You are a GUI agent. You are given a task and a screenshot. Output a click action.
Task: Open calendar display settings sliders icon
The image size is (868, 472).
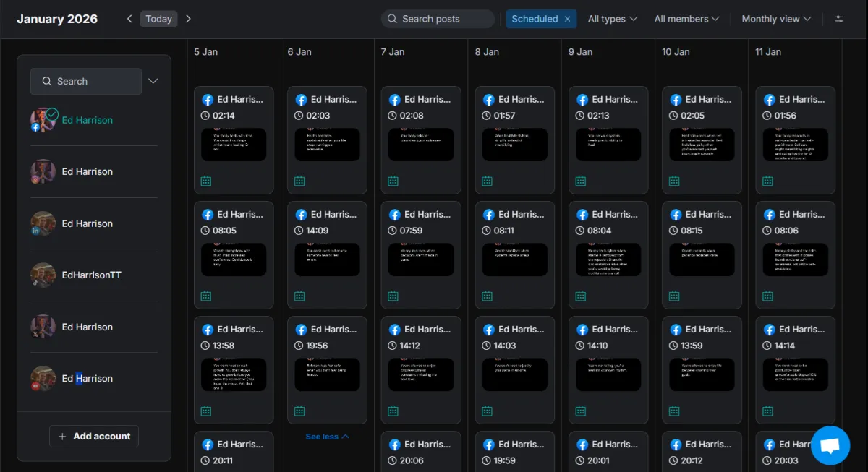pyautogui.click(x=839, y=19)
